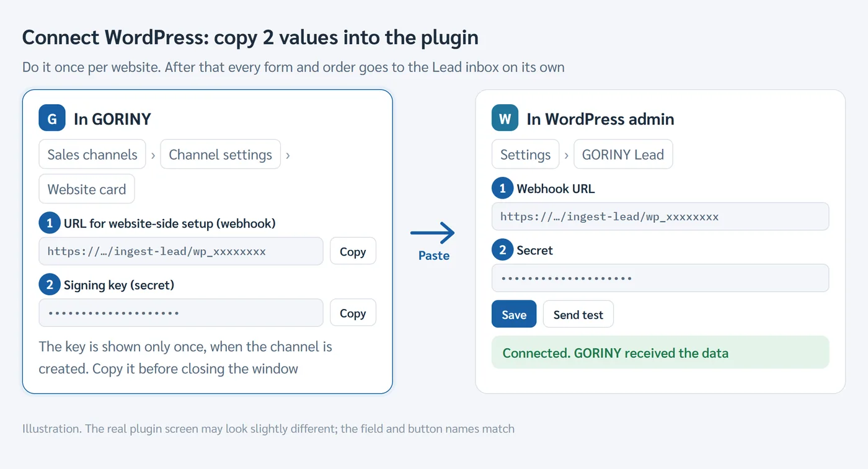868x469 pixels.
Task: Click the "Connected. GORINY received the data" message
Action: tap(660, 353)
